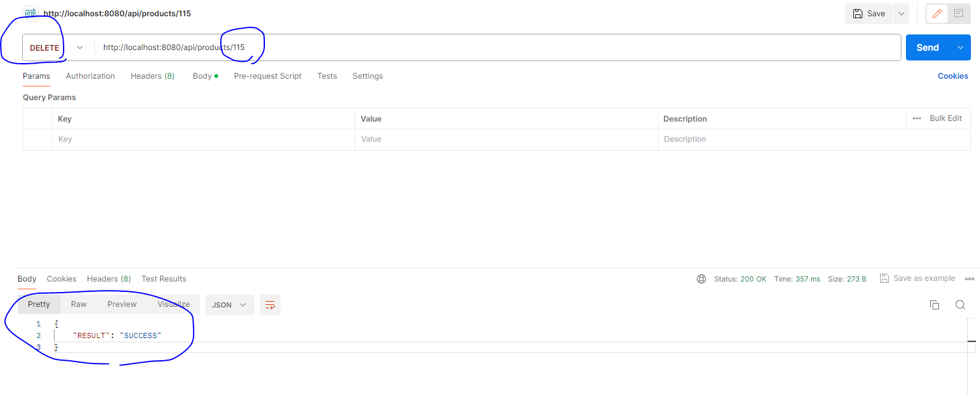This screenshot has width=980, height=394.
Task: Click line number 2 in response
Action: pos(38,335)
